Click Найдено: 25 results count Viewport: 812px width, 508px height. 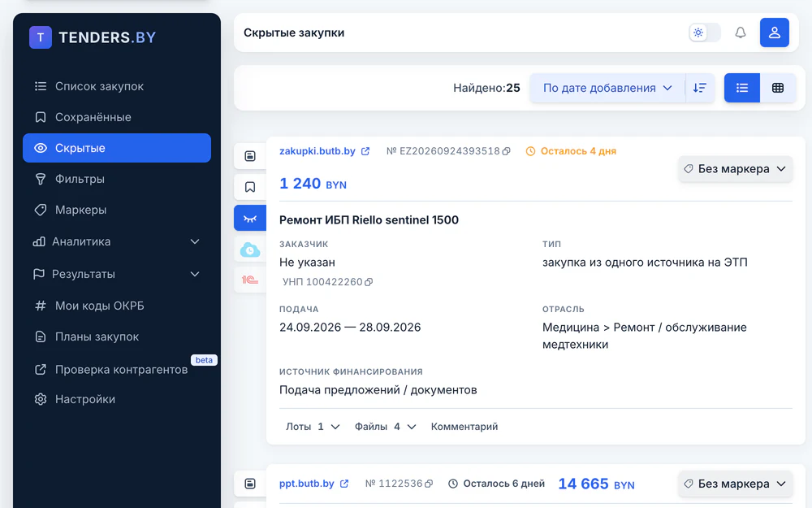click(x=486, y=88)
